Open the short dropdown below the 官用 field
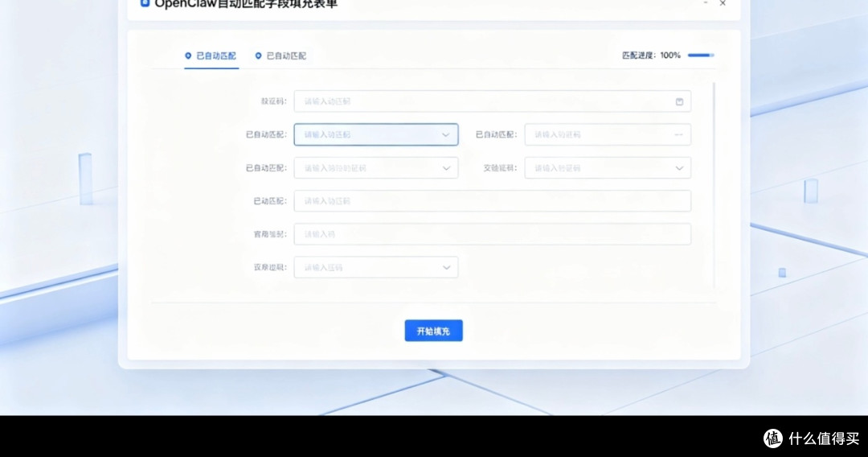The height and width of the screenshot is (457, 868). [x=376, y=267]
